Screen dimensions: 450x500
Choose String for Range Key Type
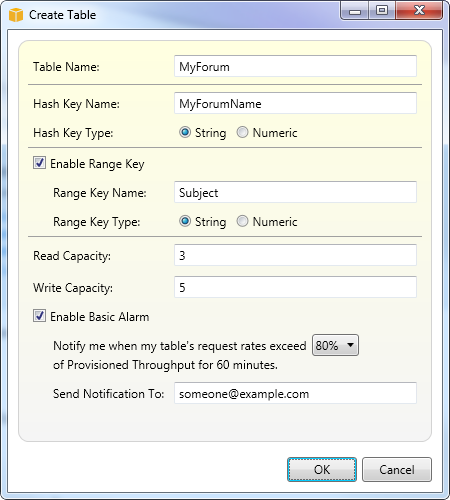pos(185,221)
